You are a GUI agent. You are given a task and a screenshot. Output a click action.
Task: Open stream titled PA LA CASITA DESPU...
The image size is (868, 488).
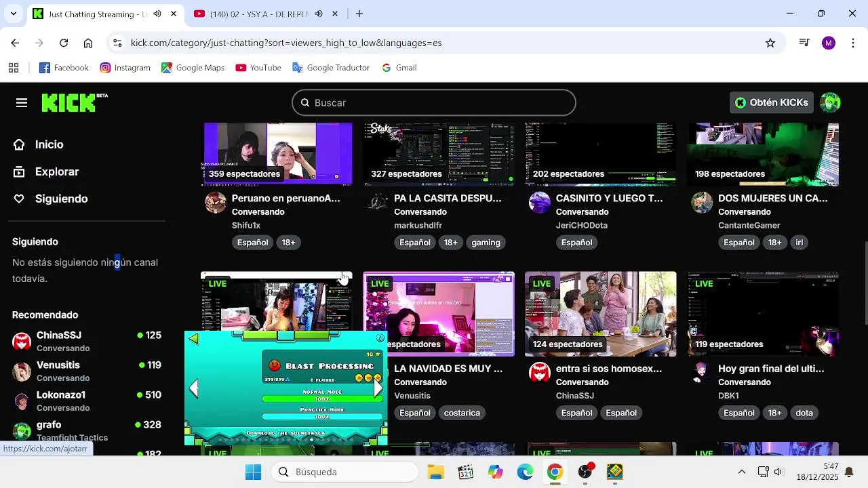click(448, 199)
